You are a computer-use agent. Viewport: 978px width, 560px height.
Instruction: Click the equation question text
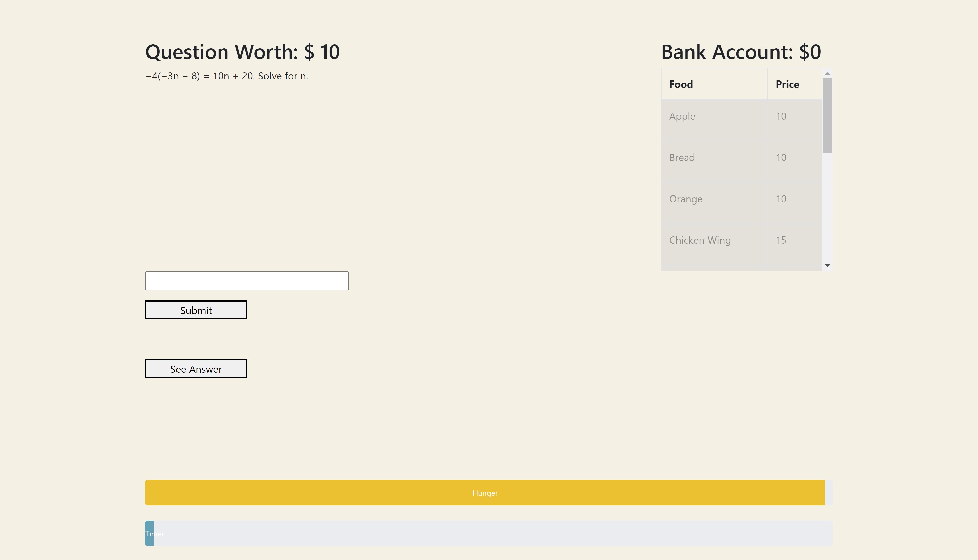pyautogui.click(x=227, y=76)
